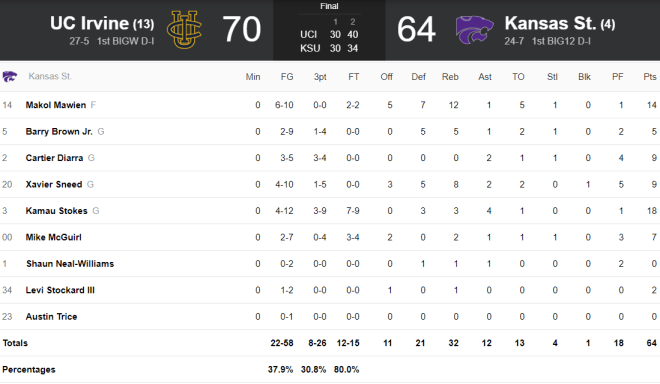Click the small Kansas St. logo in table header
Screen dimensions: 660x384
(10, 77)
